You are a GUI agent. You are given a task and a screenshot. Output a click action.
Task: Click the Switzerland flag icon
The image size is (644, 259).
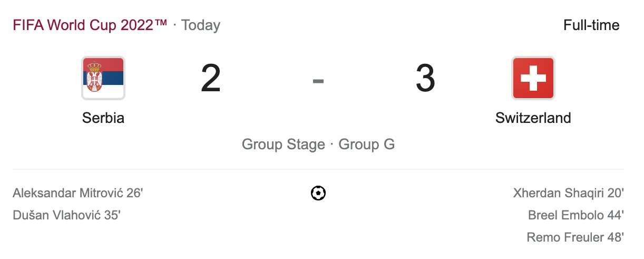point(533,78)
